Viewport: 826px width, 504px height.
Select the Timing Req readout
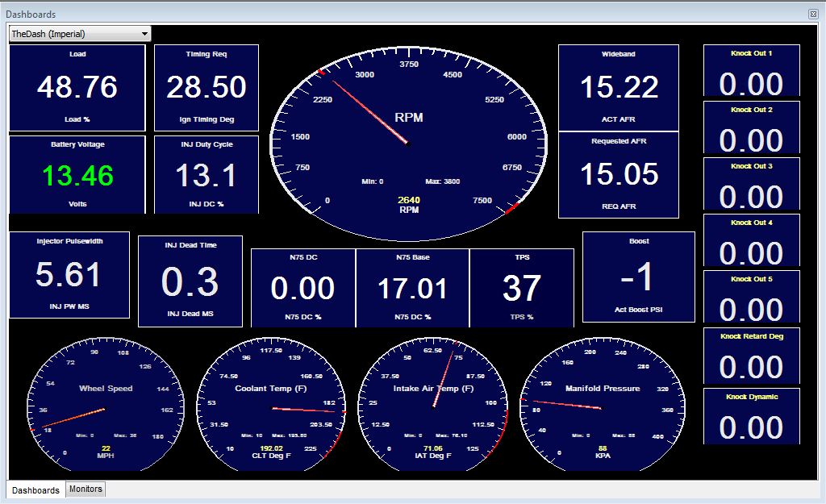206,87
